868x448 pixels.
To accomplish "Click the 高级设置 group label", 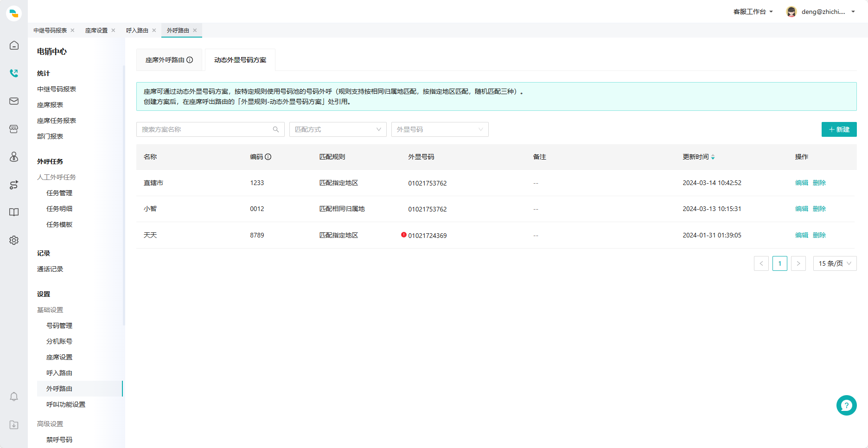I will click(50, 424).
